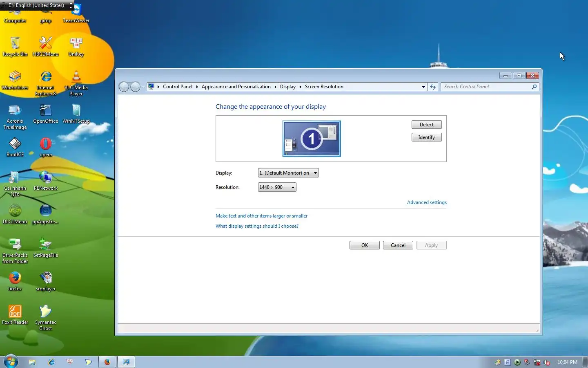Expand arrow after Display breadcrumb

tap(300, 87)
